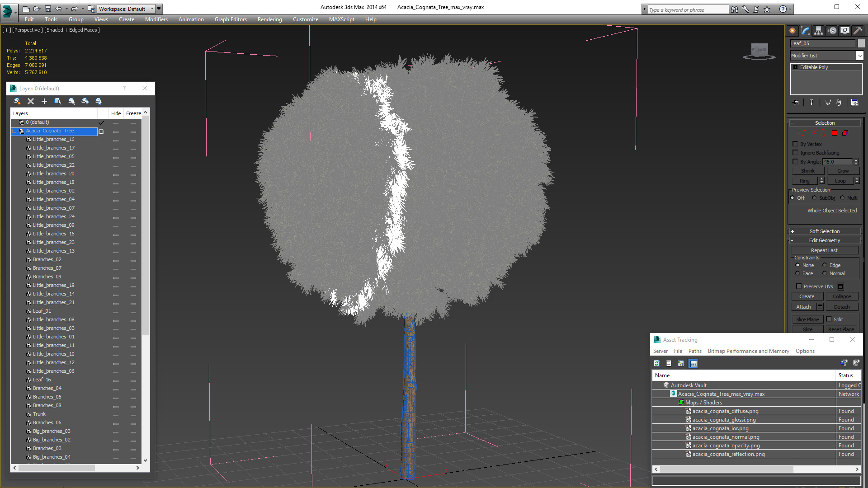
Task: Click the Attach button
Action: pos(803,307)
